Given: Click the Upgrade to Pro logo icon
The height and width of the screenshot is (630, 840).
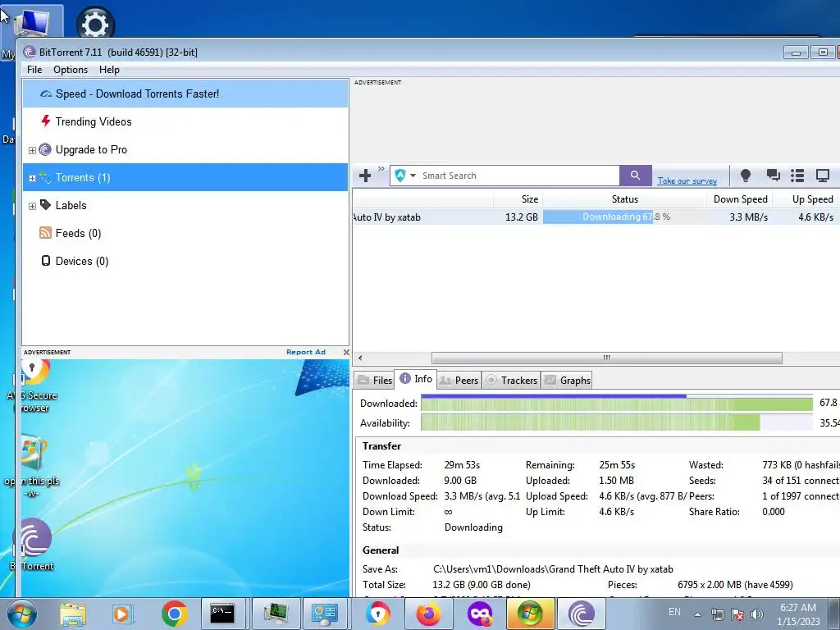Looking at the screenshot, I should (45, 149).
